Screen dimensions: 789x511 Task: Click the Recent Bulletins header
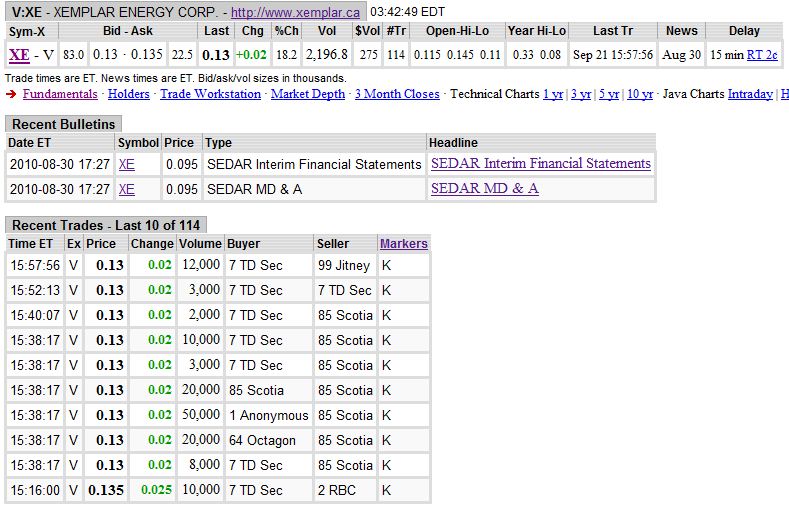pos(63,124)
